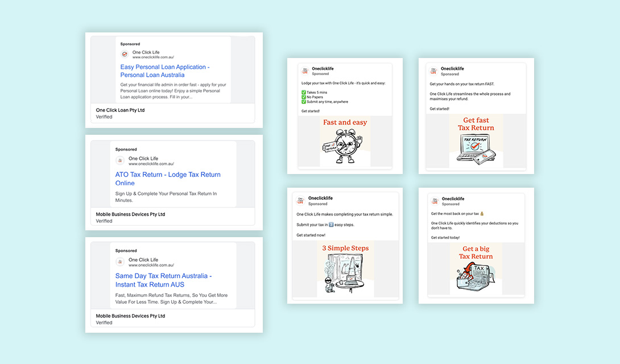
Task: Click the One Click Life logo in loan ad
Action: 125,54
